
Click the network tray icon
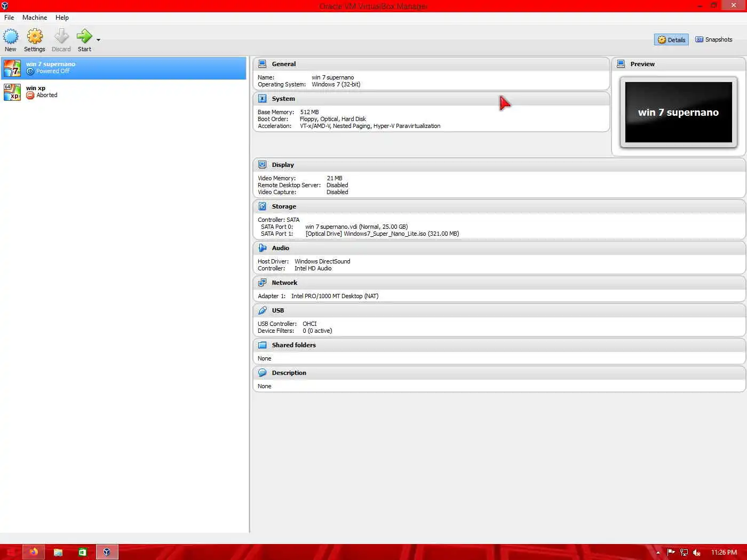[684, 553]
